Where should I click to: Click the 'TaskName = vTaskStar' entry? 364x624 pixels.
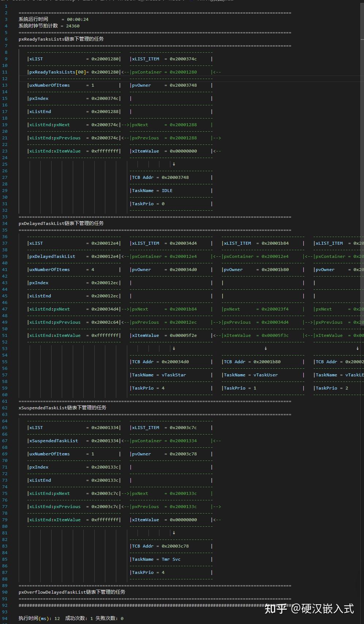(x=159, y=375)
